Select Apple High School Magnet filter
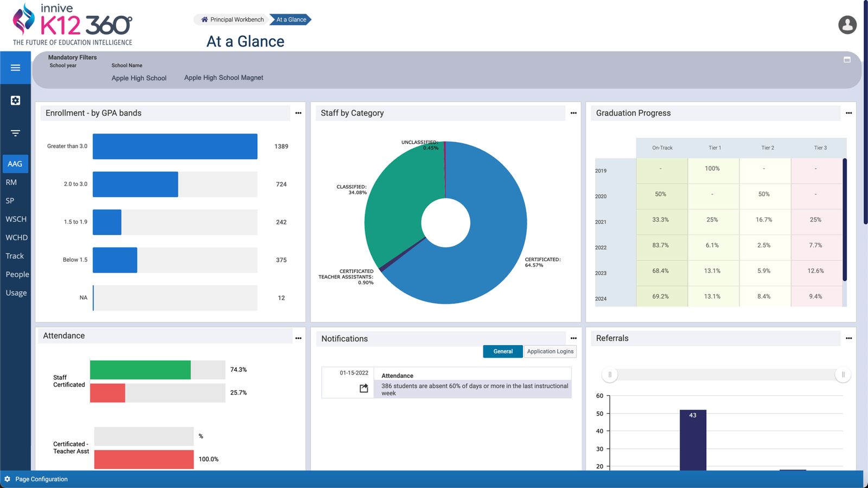Screen dimensions: 868x488 [224, 78]
